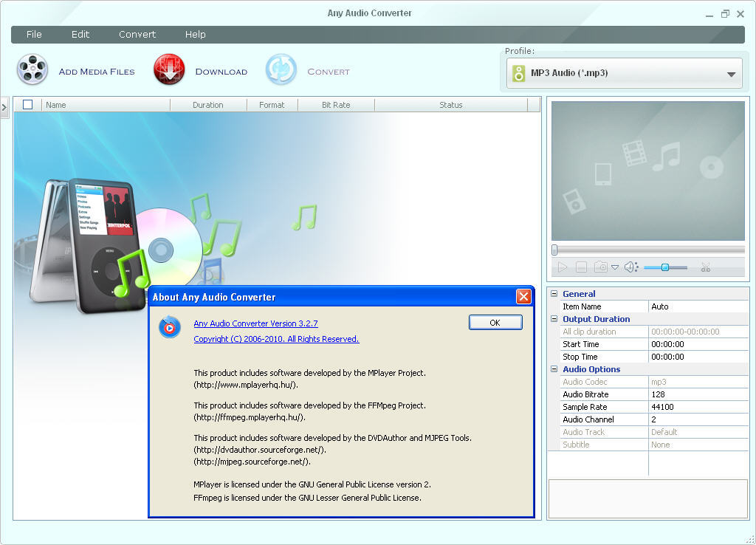The width and height of the screenshot is (756, 545).
Task: Click the Item Name value Auto
Action: tap(698, 306)
